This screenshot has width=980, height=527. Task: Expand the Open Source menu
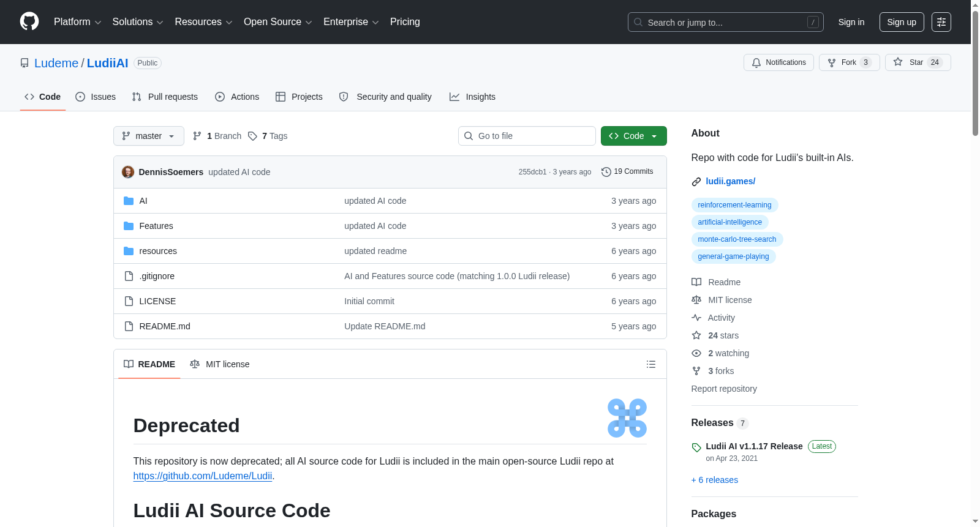click(277, 22)
